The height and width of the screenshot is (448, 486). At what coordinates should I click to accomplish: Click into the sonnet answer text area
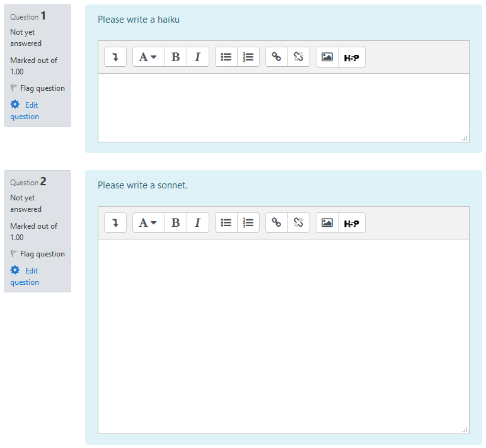point(284,336)
